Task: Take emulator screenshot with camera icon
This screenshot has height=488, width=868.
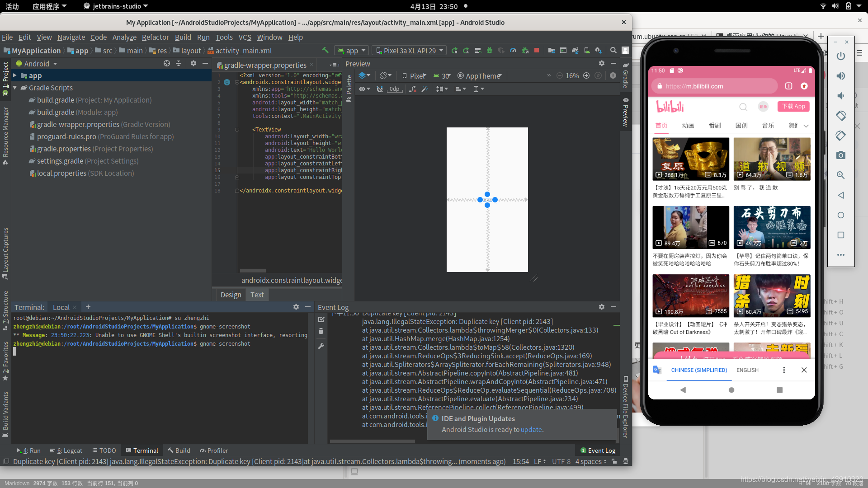Action: click(x=841, y=155)
